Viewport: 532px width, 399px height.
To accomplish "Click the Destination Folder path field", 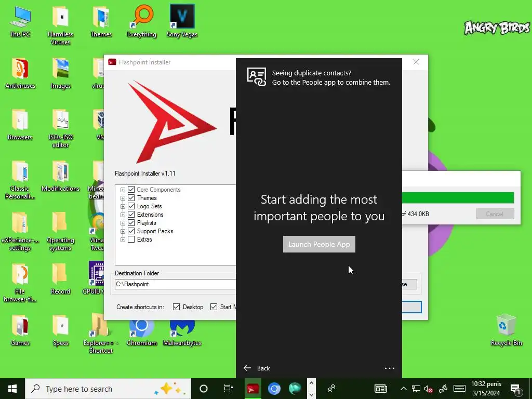I will pos(175,284).
